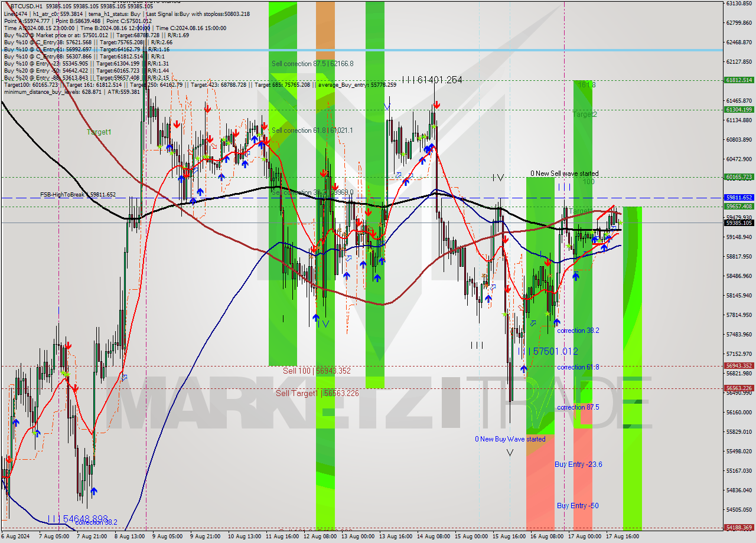The height and width of the screenshot is (543, 756).
Task: Select the 'Sell 100 | 56943.352' label
Action: tap(317, 371)
